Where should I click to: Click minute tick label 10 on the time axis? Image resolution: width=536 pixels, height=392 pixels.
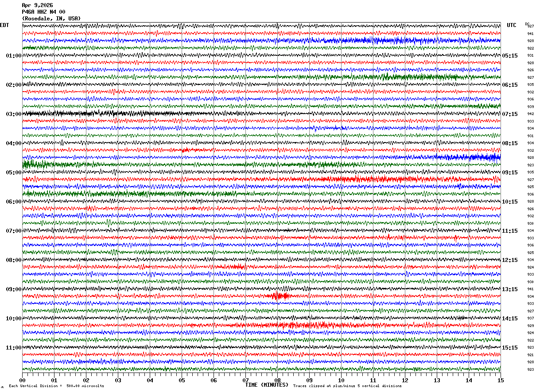pos(341,380)
